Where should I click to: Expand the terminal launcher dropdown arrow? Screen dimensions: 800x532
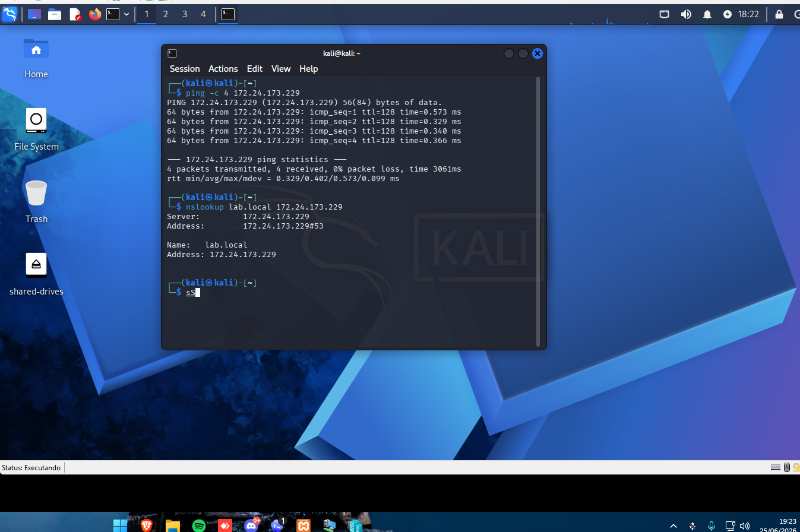pos(127,14)
